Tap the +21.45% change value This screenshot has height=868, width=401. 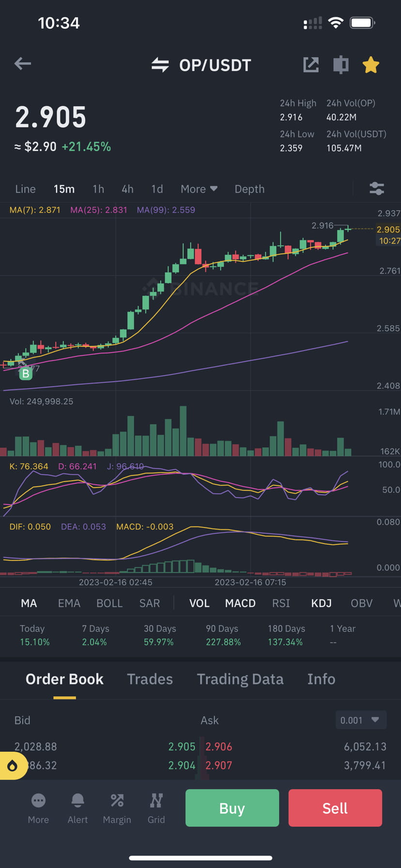pyautogui.click(x=86, y=147)
